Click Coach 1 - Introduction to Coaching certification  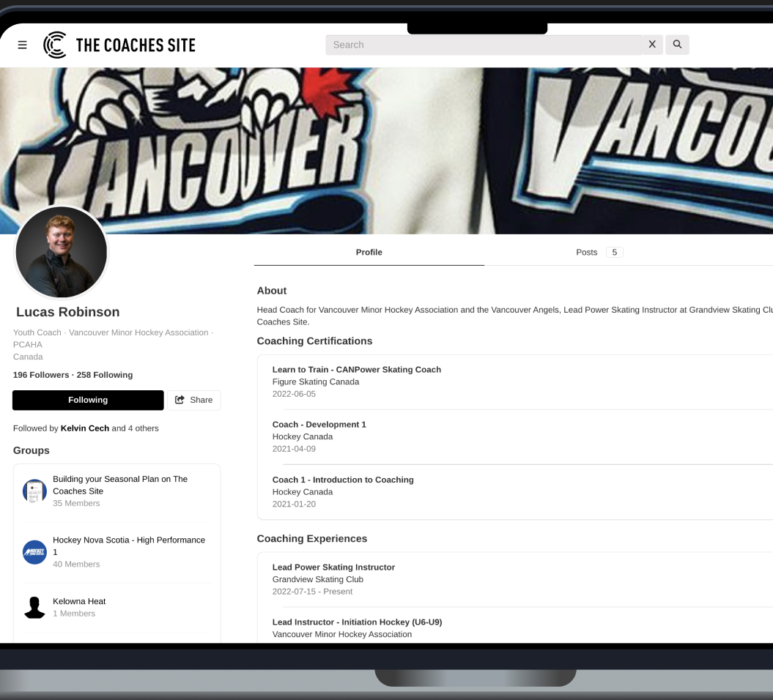pos(343,480)
